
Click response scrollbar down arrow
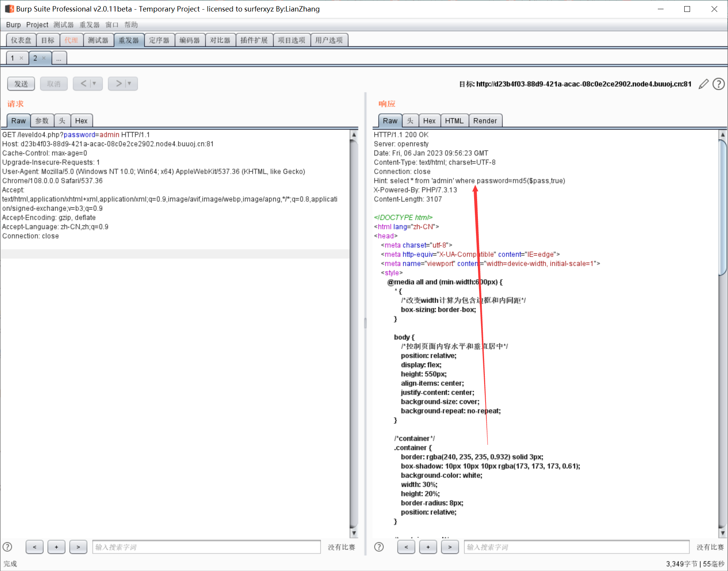[723, 533]
